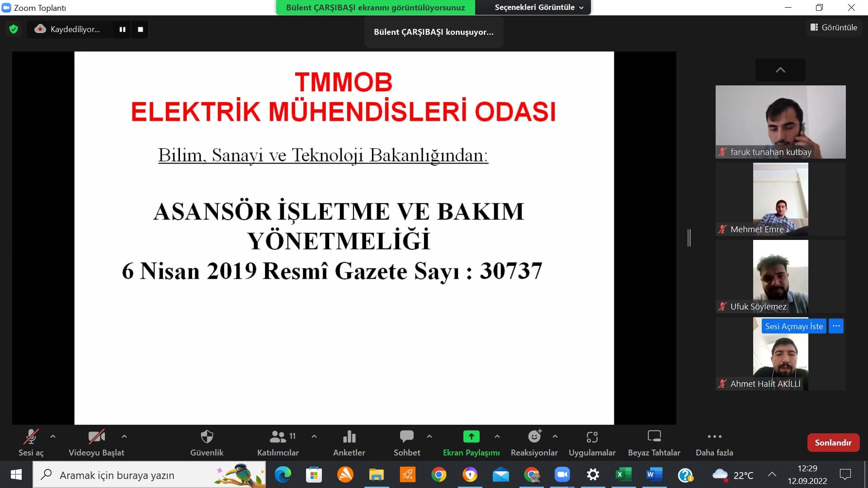
Task: Expand audio options arrow next to Sesi aç
Action: [x=53, y=436]
